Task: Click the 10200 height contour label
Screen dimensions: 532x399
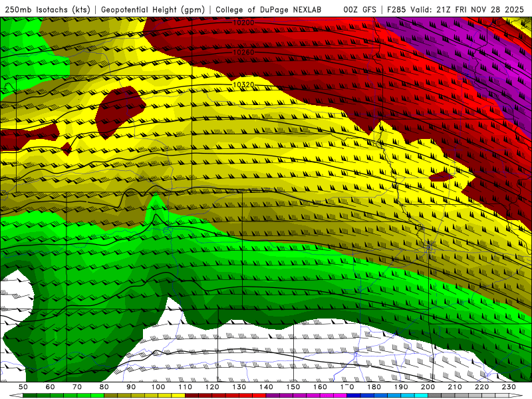Action: click(x=243, y=23)
